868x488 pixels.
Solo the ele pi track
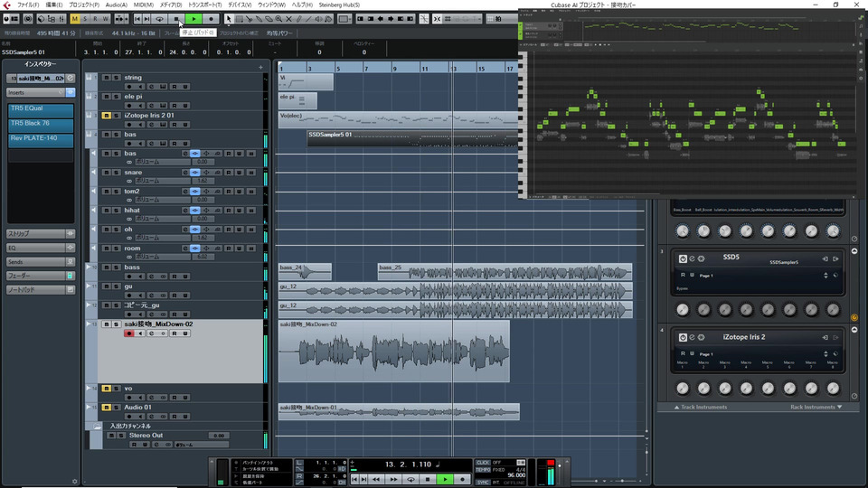point(117,97)
